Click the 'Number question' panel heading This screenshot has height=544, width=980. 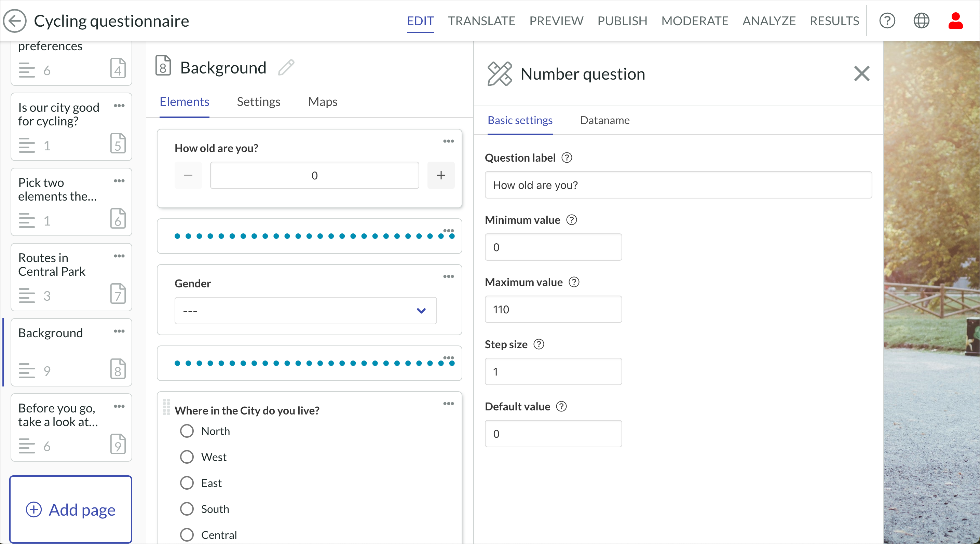tap(583, 73)
